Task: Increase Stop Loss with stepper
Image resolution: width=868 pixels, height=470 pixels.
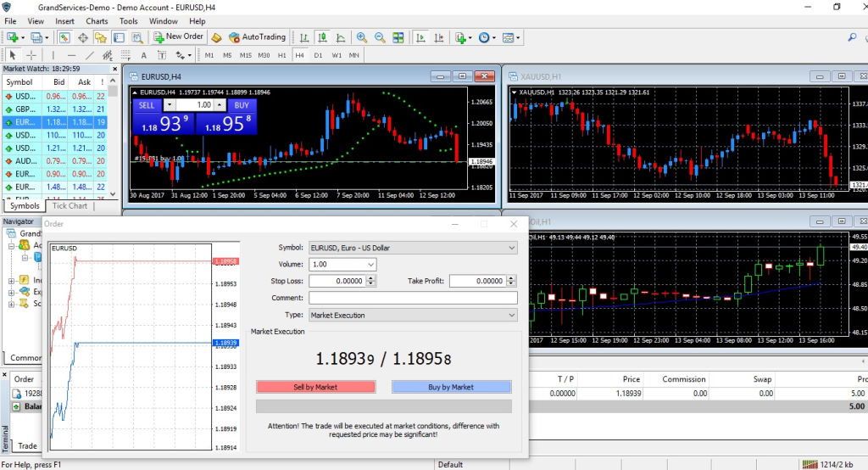Action: (371, 278)
